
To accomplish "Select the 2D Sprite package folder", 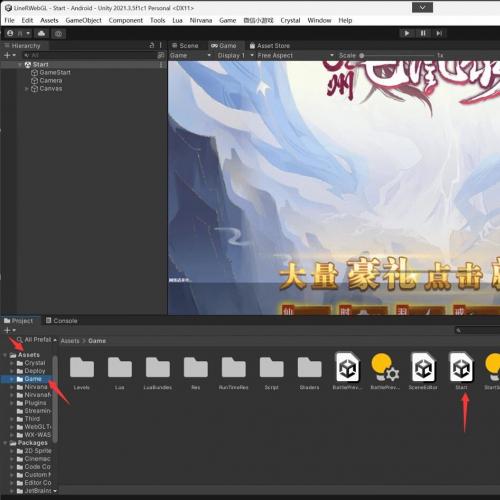I will tap(35, 451).
